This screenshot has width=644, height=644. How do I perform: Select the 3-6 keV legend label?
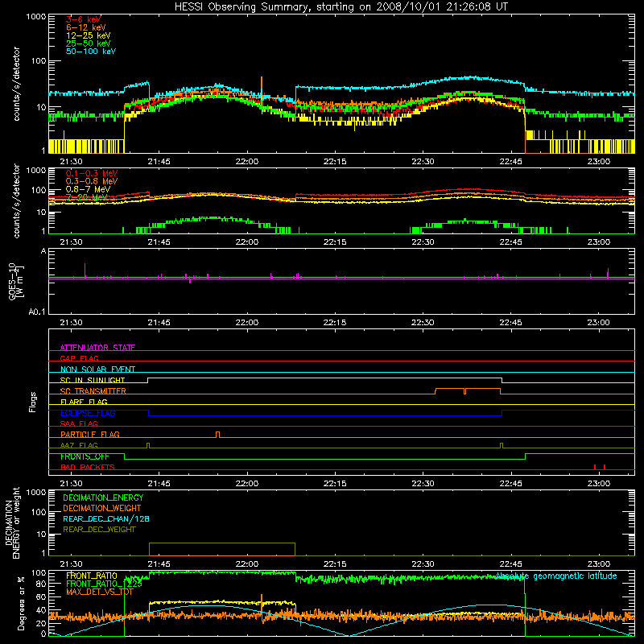pyautogui.click(x=83, y=19)
